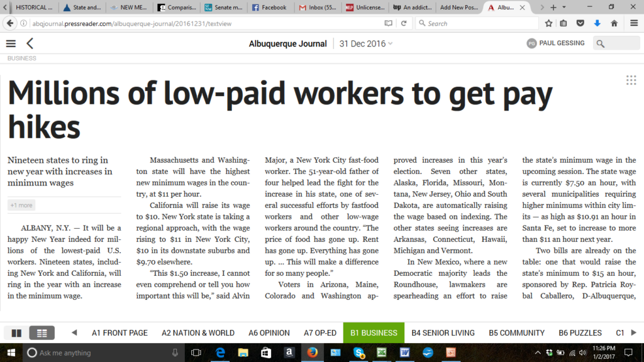
Task: Expand the Firefox list all tabs arrow
Action: [x=563, y=7]
